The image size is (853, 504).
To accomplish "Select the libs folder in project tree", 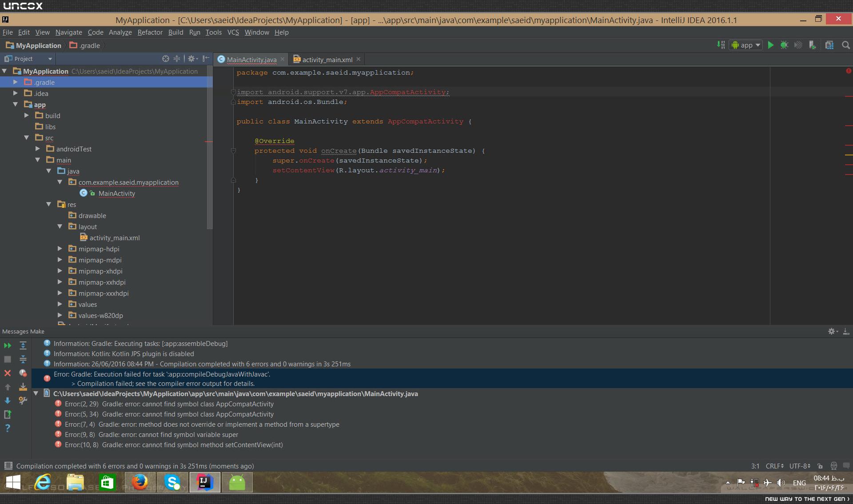I will click(x=50, y=127).
